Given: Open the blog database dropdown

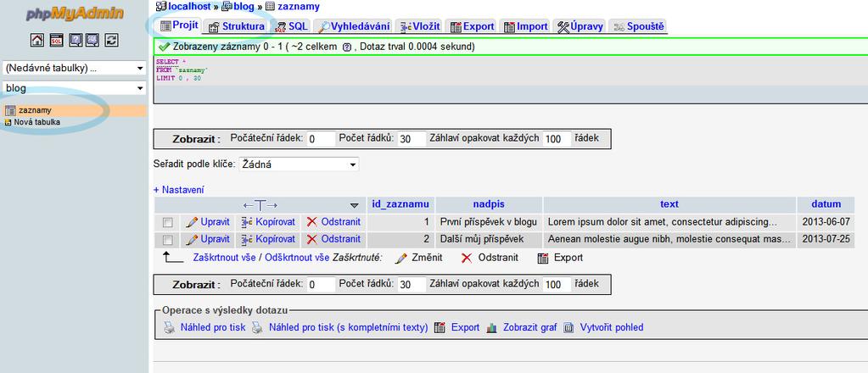Looking at the screenshot, I should tap(74, 88).
